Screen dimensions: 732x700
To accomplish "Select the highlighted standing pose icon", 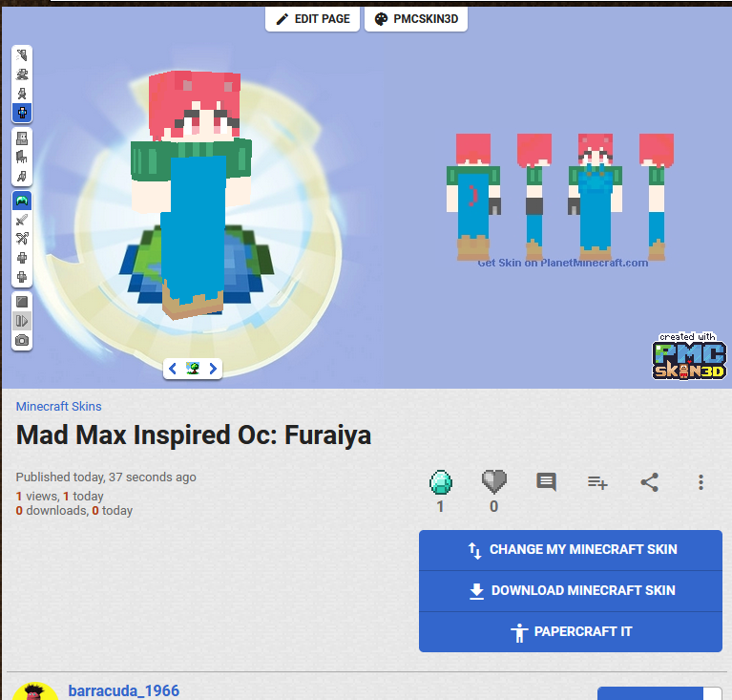I will tap(22, 113).
